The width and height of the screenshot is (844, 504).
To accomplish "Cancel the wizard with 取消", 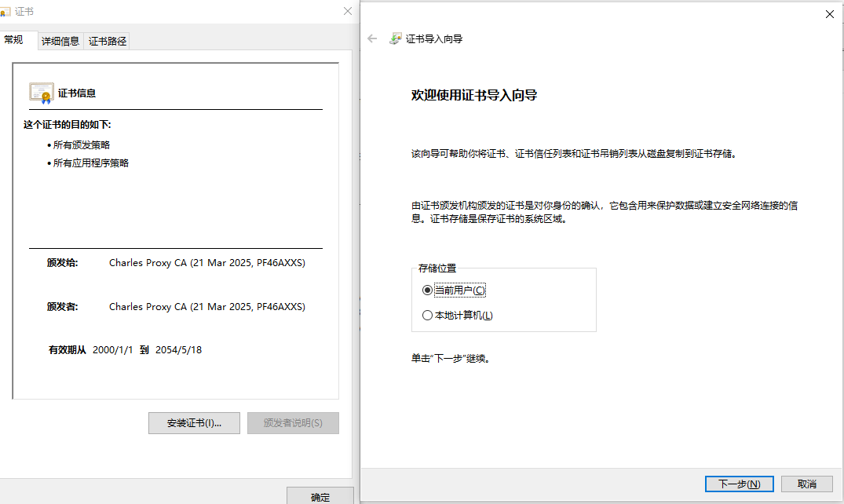I will 807,484.
